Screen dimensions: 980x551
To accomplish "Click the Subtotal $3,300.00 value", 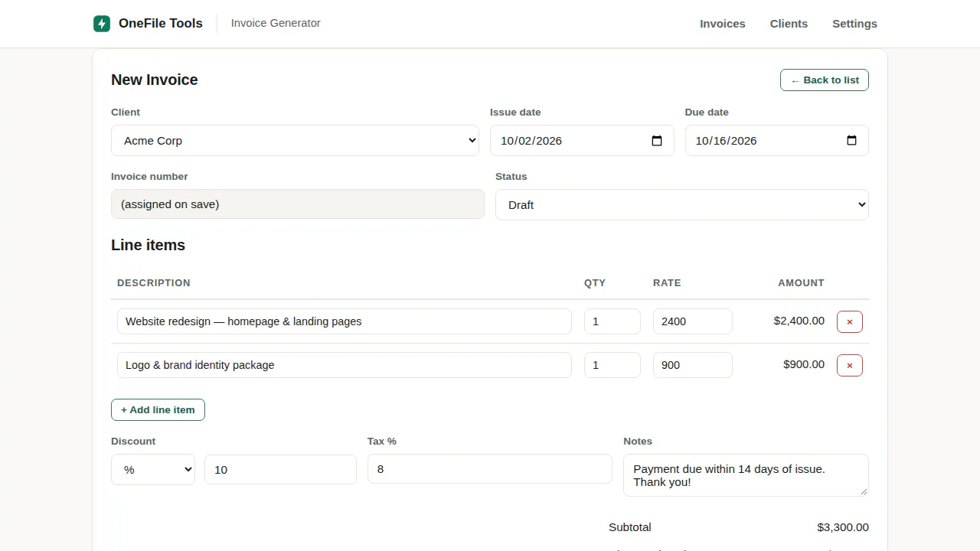I will 843,527.
